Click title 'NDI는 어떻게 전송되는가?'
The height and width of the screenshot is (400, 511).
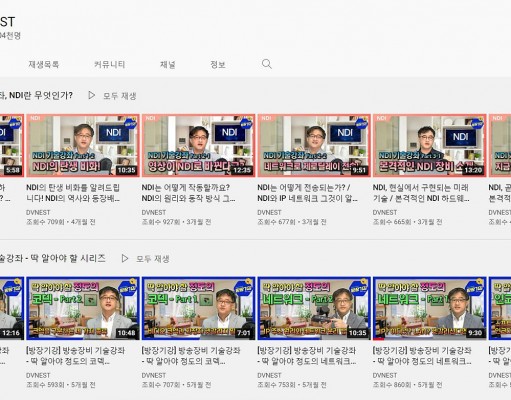coord(307,193)
